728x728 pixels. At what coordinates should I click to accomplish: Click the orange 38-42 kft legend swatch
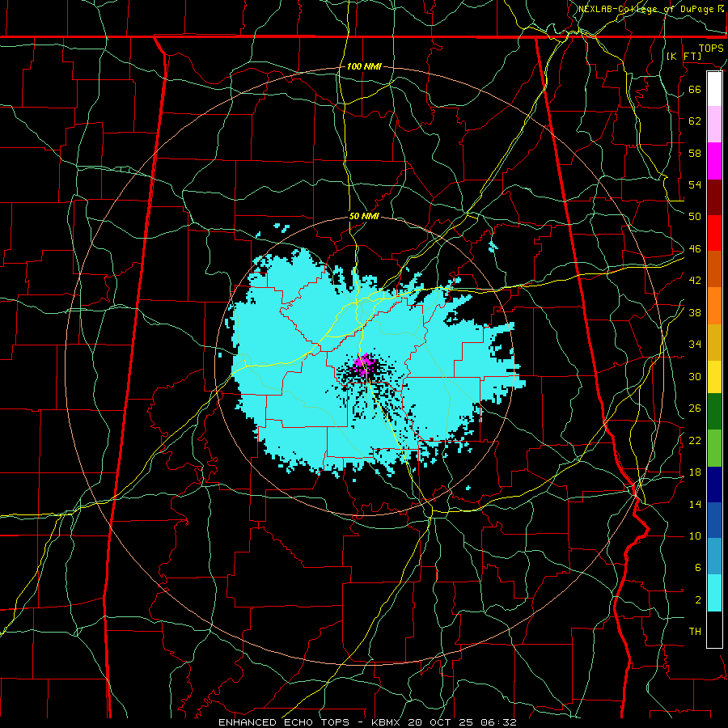714,306
